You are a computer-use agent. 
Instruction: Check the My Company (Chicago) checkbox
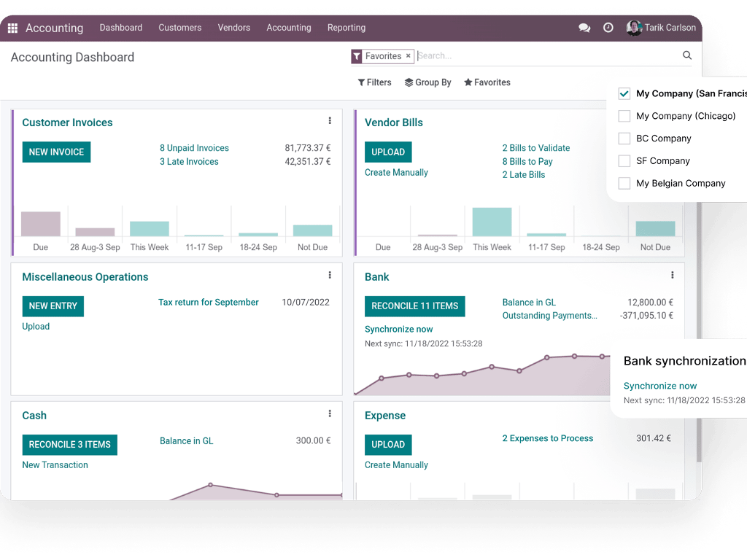coord(624,116)
